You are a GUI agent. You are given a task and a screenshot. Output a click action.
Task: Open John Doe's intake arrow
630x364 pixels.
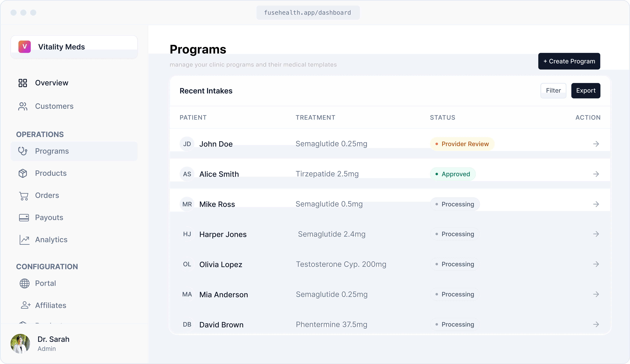(x=596, y=144)
